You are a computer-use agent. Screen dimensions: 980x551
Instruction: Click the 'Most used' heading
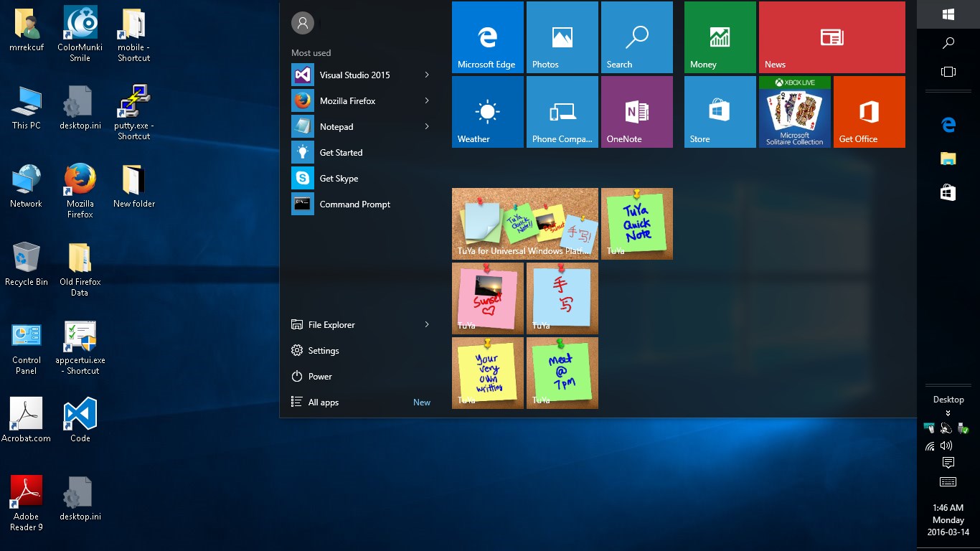tap(311, 53)
